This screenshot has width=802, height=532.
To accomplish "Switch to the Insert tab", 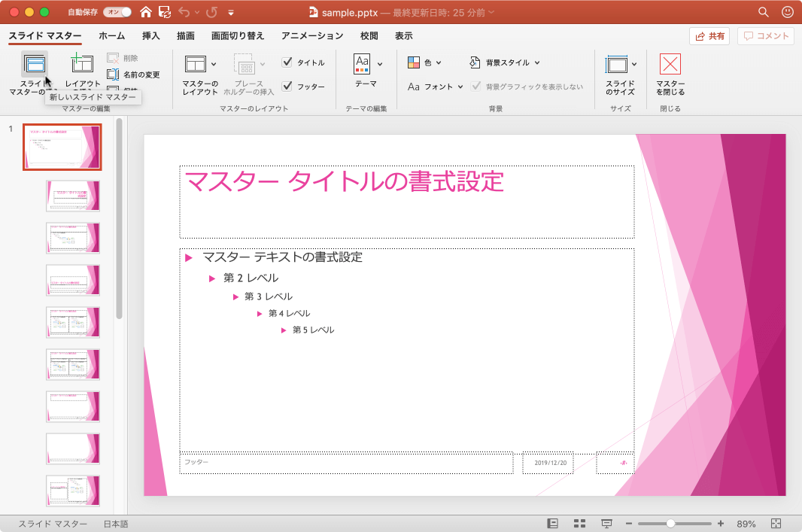I will pos(150,36).
